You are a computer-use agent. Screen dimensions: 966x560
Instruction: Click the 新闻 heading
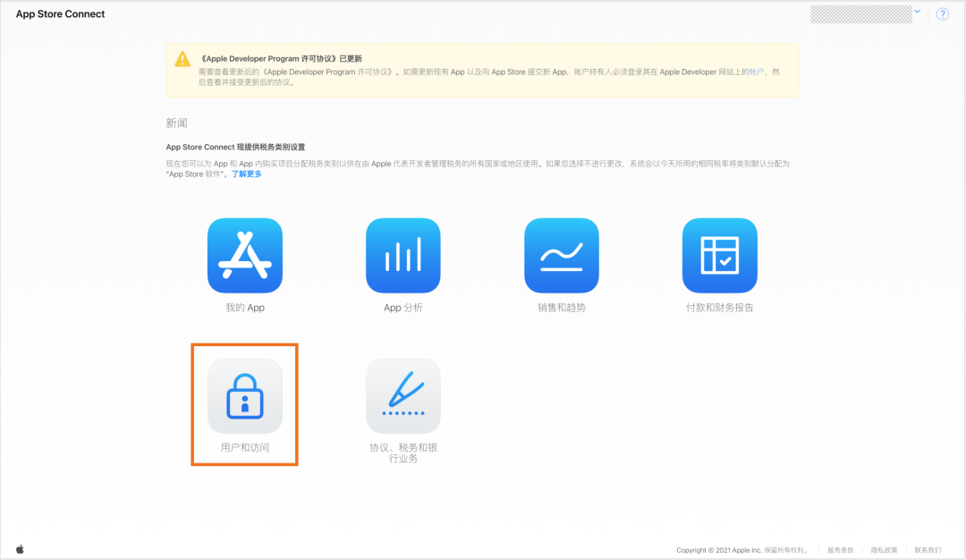point(176,123)
